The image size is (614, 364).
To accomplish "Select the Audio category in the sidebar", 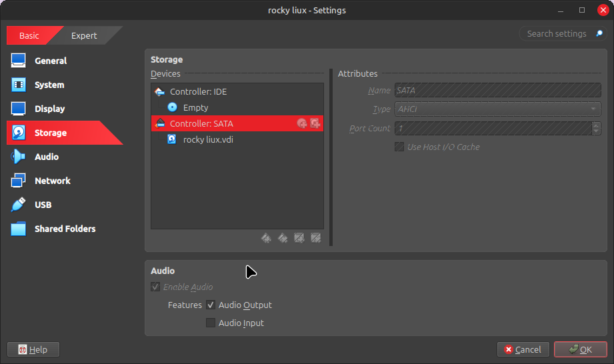I will point(46,157).
